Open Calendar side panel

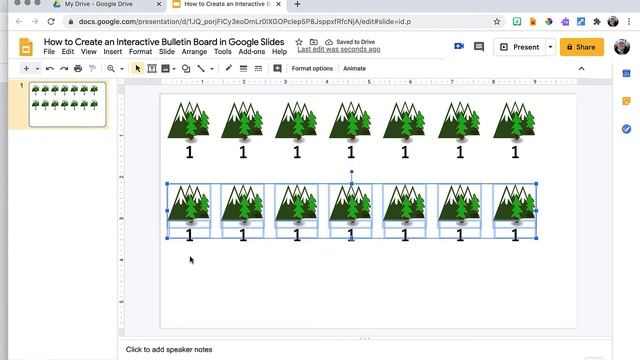tap(626, 73)
